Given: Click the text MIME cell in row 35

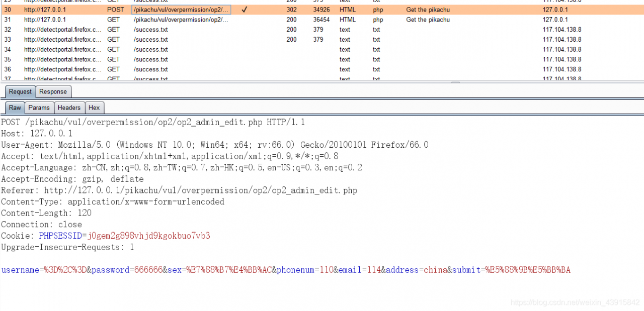Looking at the screenshot, I should tap(345, 59).
